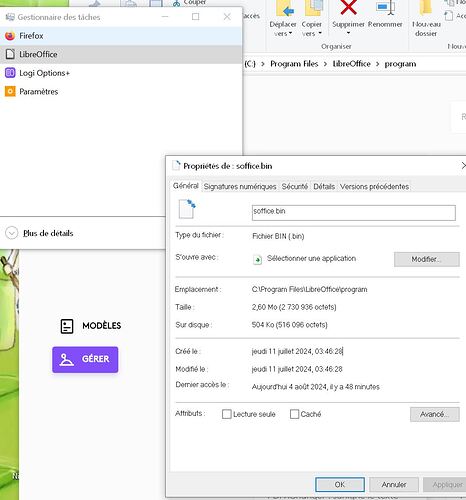This screenshot has width=466, height=500.
Task: Open the Sécurité tab
Action: [295, 186]
